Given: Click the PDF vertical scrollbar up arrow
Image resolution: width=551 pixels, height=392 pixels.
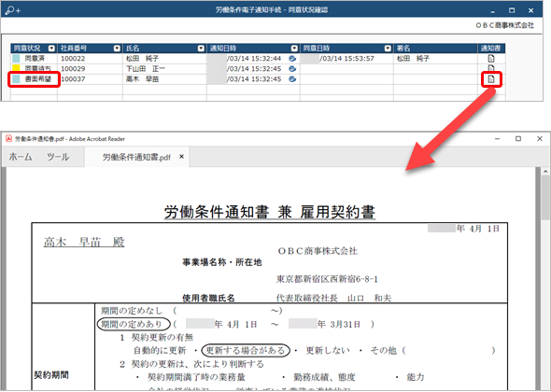Looking at the screenshot, I should click(x=545, y=172).
